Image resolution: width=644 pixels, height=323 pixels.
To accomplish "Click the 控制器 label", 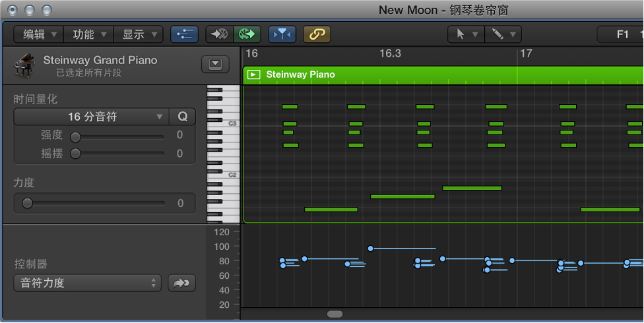I will pos(31,264).
